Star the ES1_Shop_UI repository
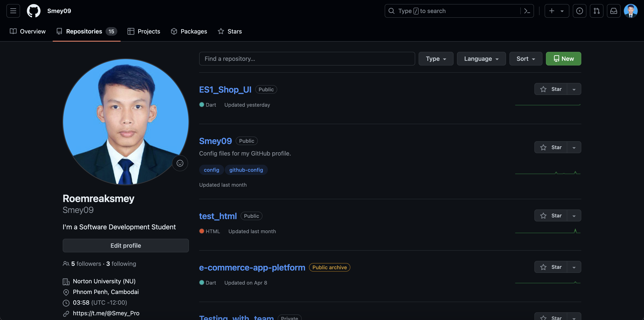The image size is (644, 320). click(x=551, y=89)
